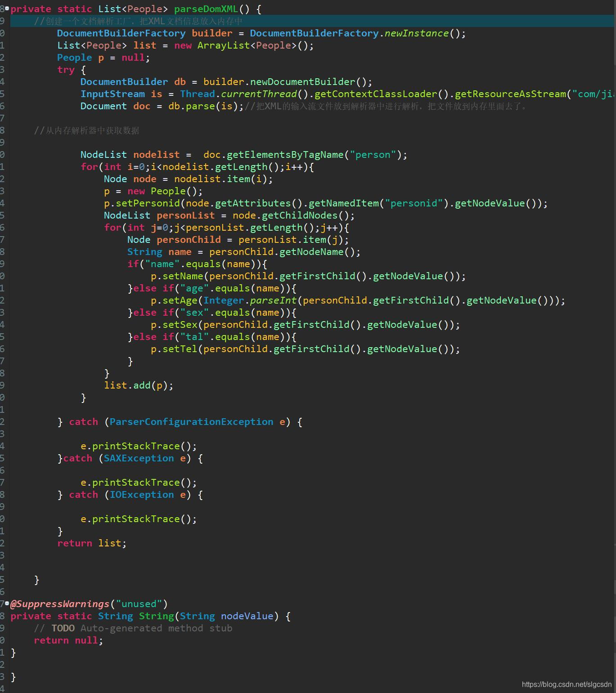The width and height of the screenshot is (616, 693).
Task: Place cursor on newInstance call
Action: tap(417, 33)
